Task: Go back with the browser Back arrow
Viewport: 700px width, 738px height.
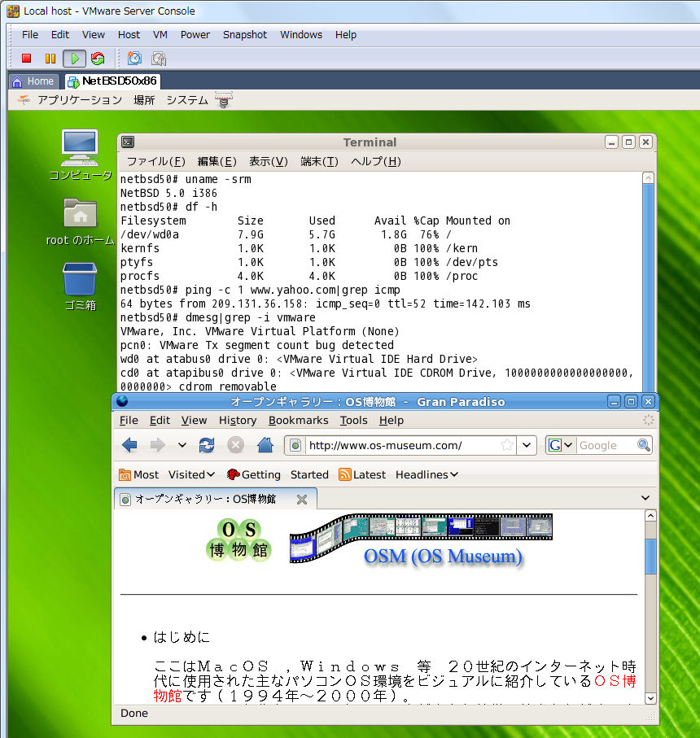Action: 129,445
